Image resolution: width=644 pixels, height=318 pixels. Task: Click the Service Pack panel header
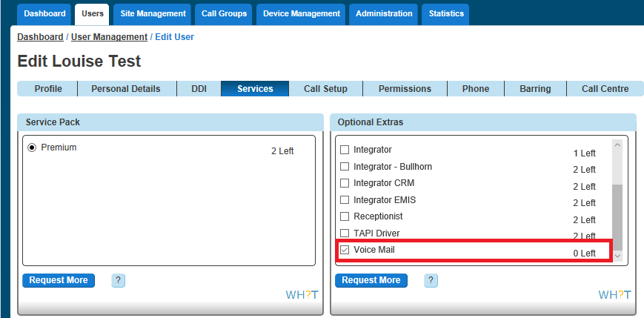(x=170, y=122)
